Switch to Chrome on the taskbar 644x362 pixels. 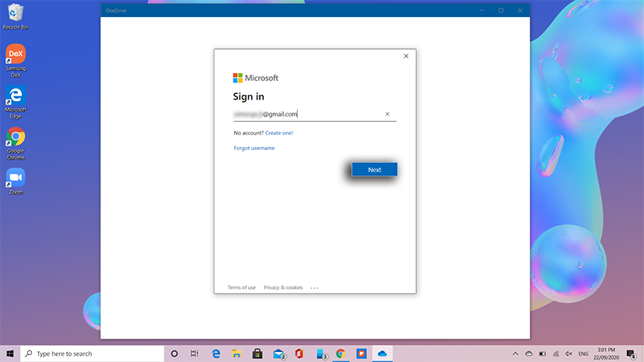[341, 353]
